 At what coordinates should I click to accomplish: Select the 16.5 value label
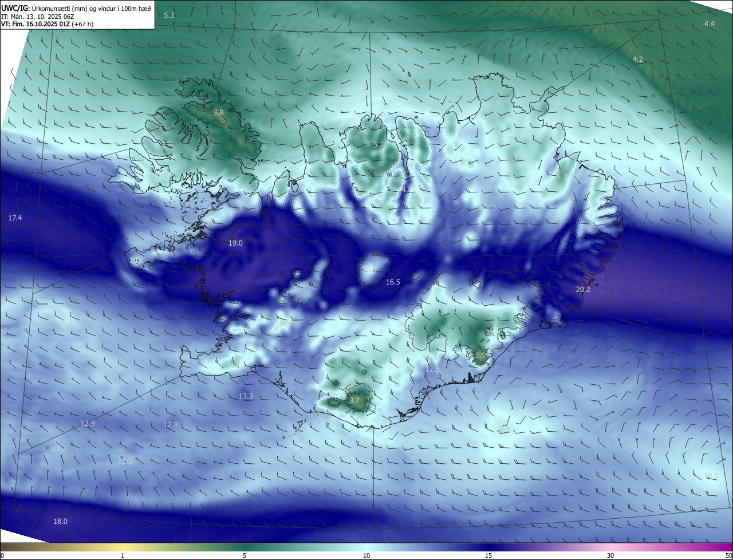click(393, 282)
